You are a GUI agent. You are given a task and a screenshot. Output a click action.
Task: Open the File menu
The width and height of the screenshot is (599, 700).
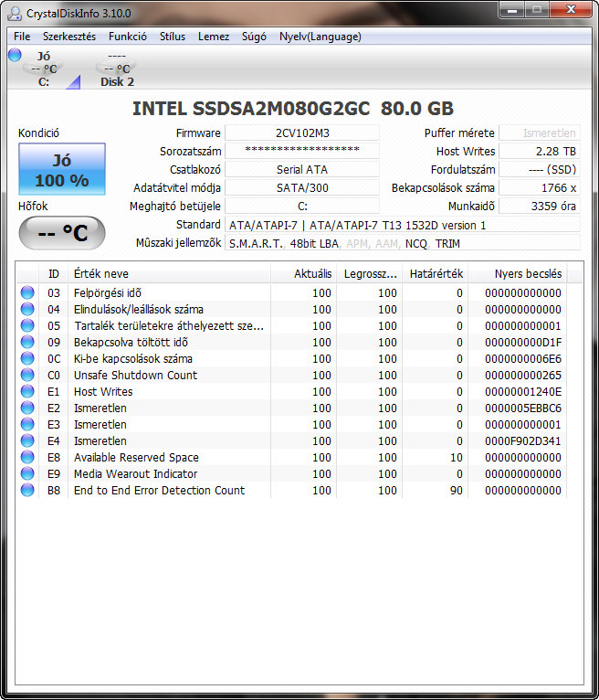click(22, 37)
